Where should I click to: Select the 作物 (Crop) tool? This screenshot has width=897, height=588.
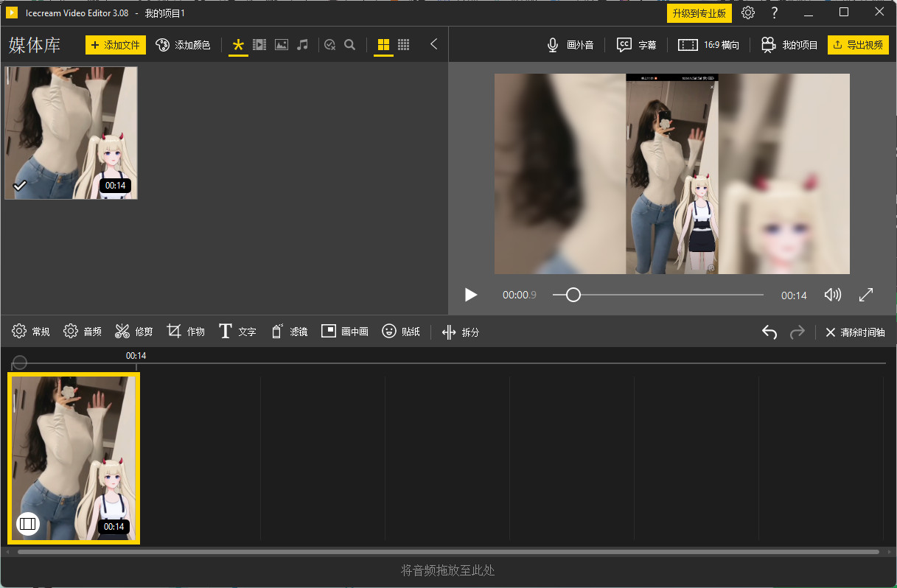click(186, 332)
